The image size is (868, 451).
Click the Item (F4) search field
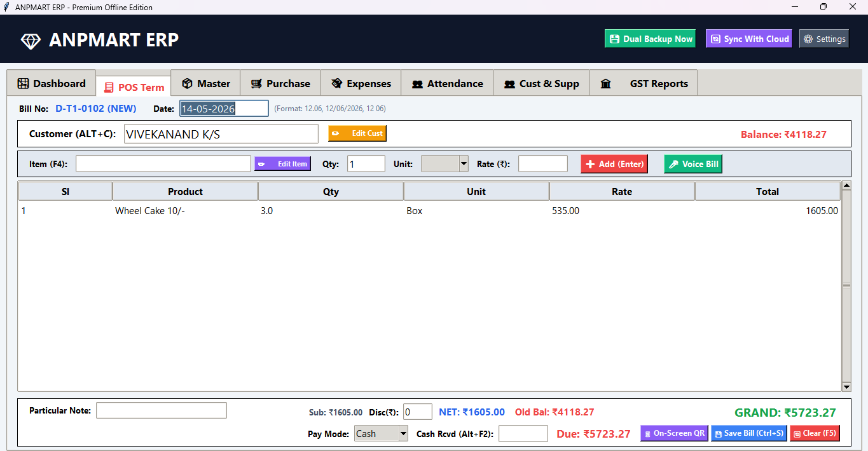(x=163, y=164)
